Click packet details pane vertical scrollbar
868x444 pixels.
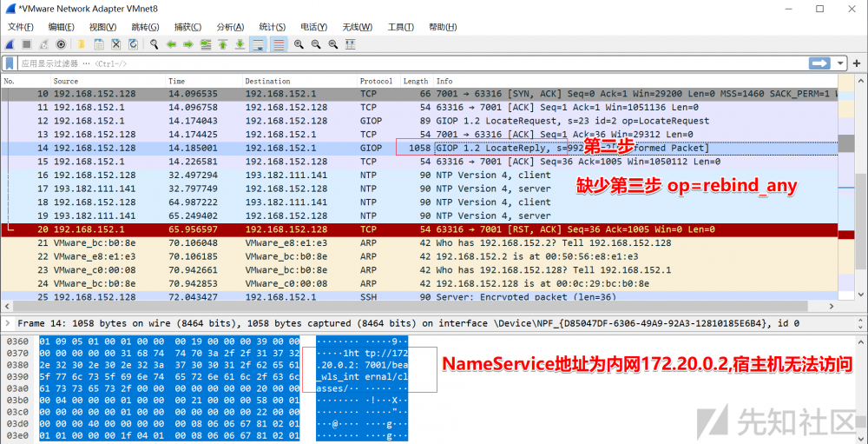coord(861,323)
